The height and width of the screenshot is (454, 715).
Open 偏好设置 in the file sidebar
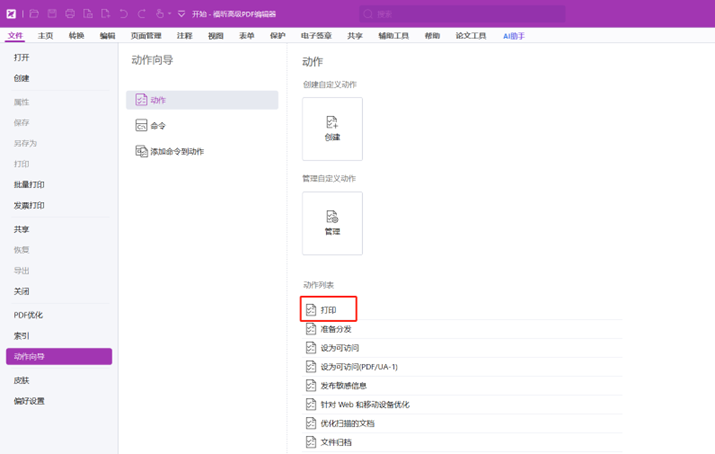pyautogui.click(x=29, y=401)
